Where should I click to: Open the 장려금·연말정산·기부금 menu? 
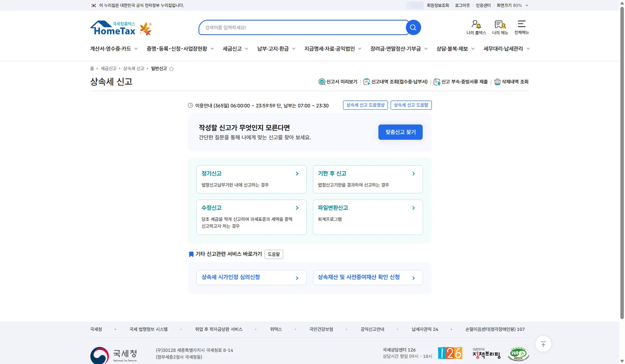point(399,49)
